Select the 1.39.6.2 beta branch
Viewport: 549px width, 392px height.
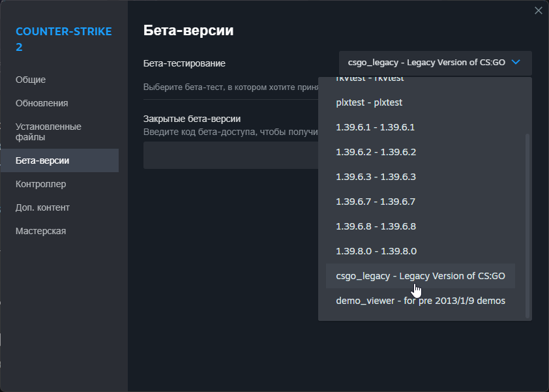(x=420, y=152)
